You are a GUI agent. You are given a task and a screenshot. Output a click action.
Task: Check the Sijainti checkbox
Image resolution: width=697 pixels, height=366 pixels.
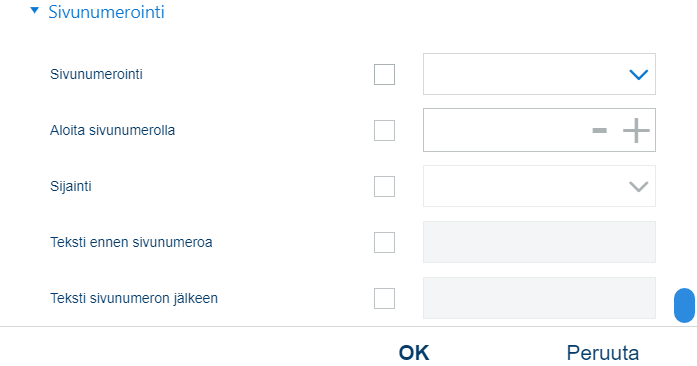click(x=385, y=186)
